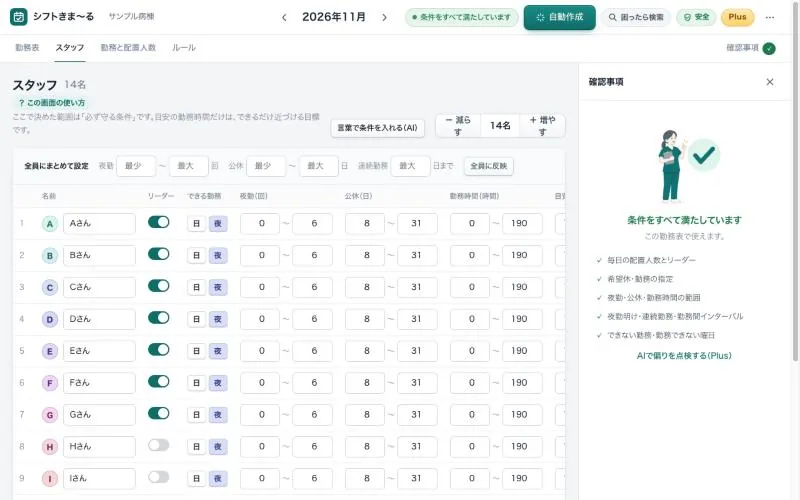Toggle day shift 日 chip for Iさん
The height and width of the screenshot is (500, 800).
click(x=196, y=479)
